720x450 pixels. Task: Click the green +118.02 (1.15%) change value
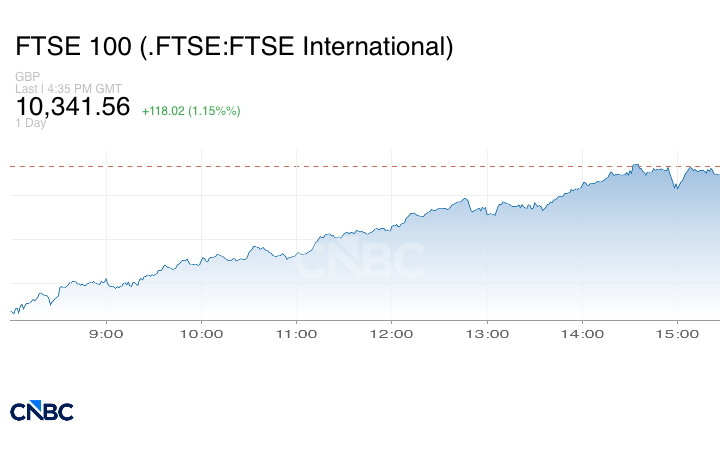click(x=191, y=110)
